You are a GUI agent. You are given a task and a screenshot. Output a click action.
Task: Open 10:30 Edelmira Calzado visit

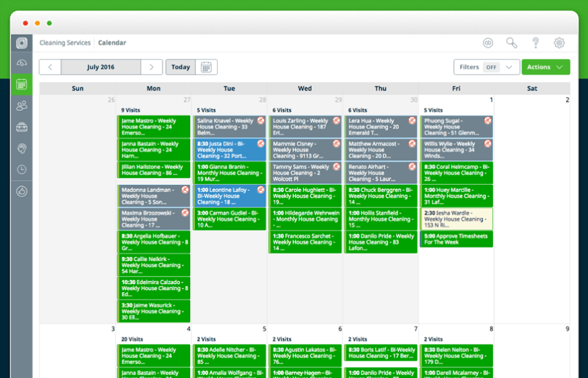(154, 288)
